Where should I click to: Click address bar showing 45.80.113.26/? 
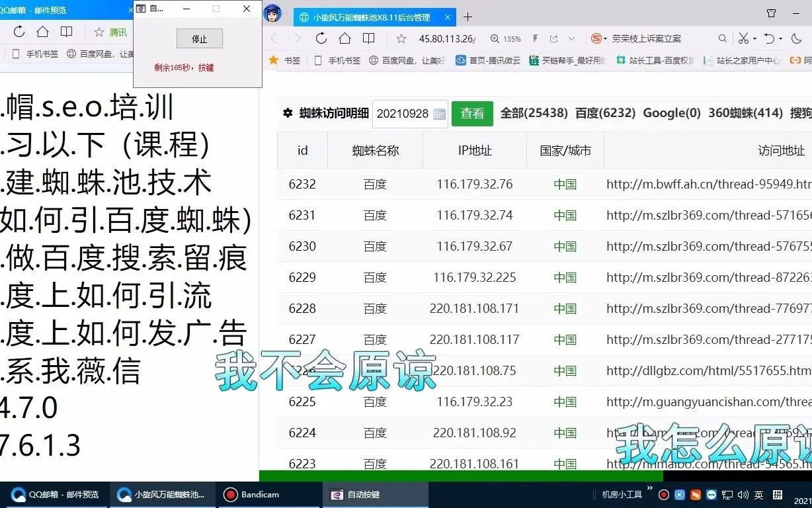point(448,39)
